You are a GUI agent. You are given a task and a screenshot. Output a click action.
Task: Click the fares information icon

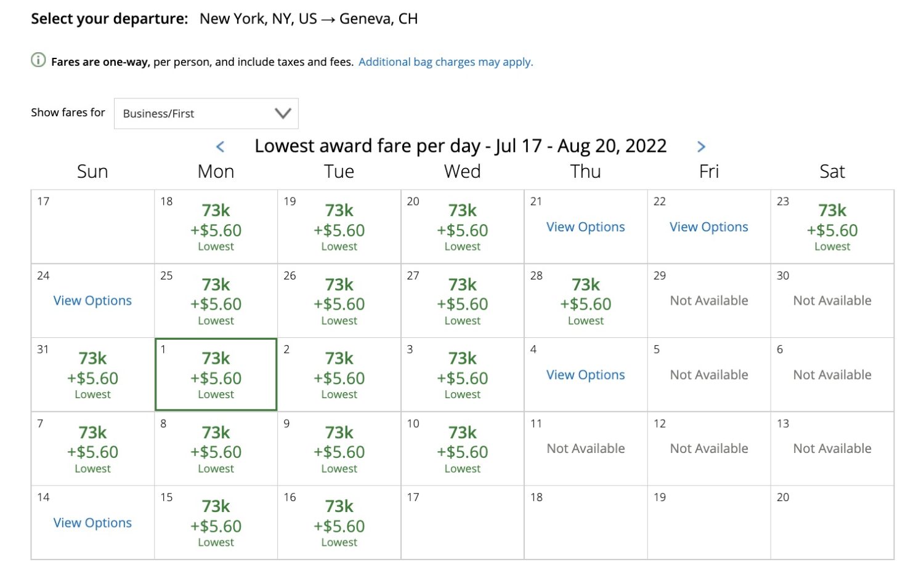[38, 60]
